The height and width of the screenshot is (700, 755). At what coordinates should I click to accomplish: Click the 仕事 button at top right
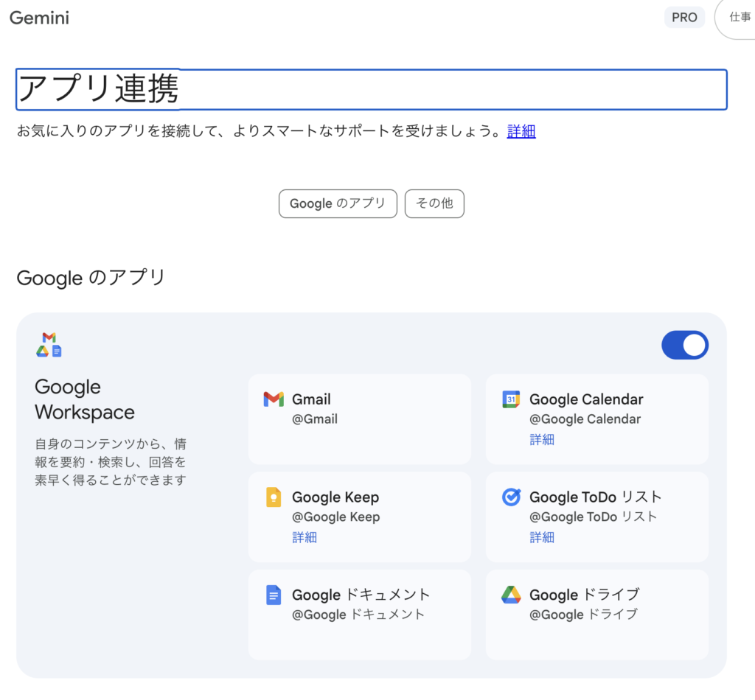click(x=738, y=18)
